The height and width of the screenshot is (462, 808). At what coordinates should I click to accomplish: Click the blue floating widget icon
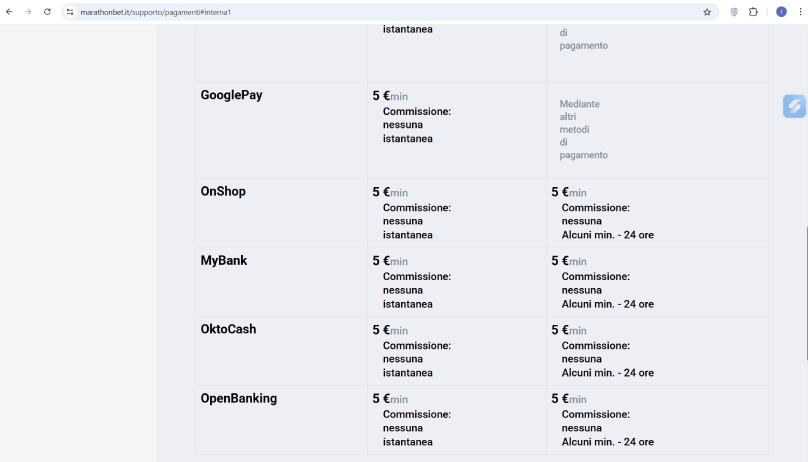[794, 106]
